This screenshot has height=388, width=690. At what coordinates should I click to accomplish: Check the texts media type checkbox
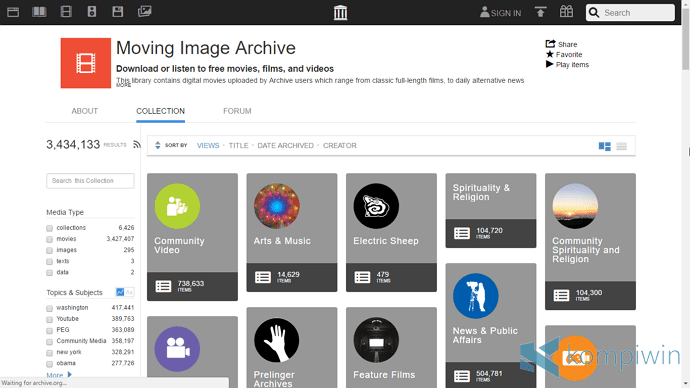click(x=49, y=262)
